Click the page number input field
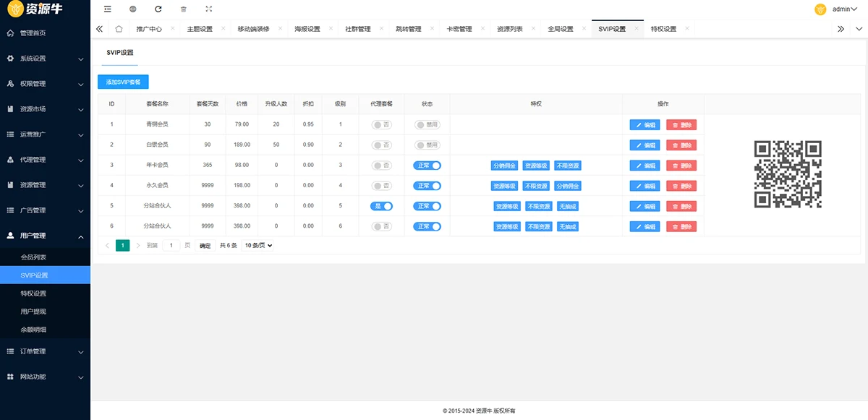 pos(171,246)
